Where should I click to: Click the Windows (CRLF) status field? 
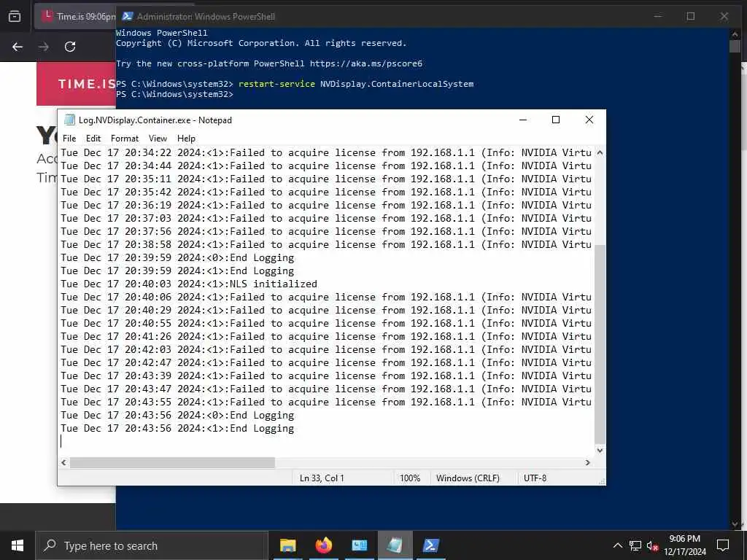point(468,478)
